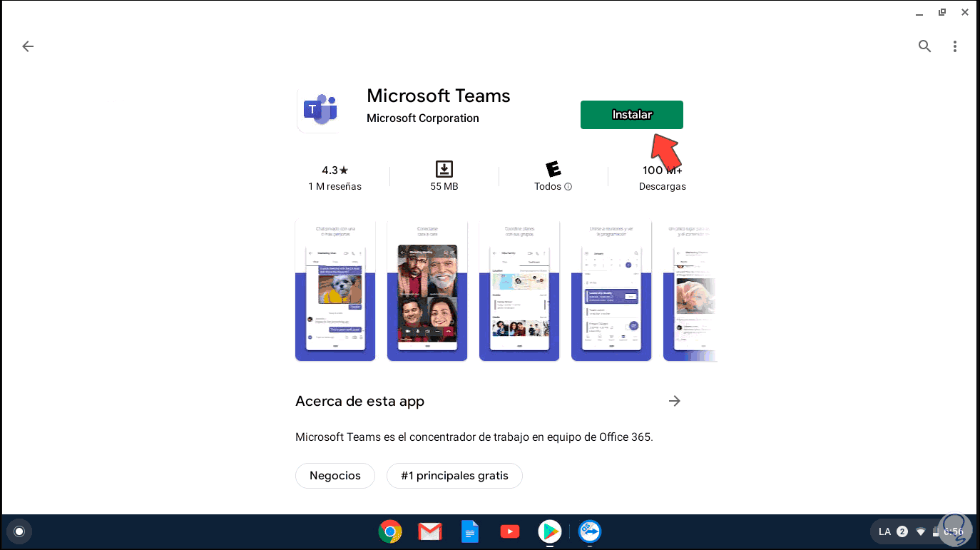Viewport: 980px width, 550px height.
Task: Click the Acerca de esta app heading
Action: coord(359,401)
